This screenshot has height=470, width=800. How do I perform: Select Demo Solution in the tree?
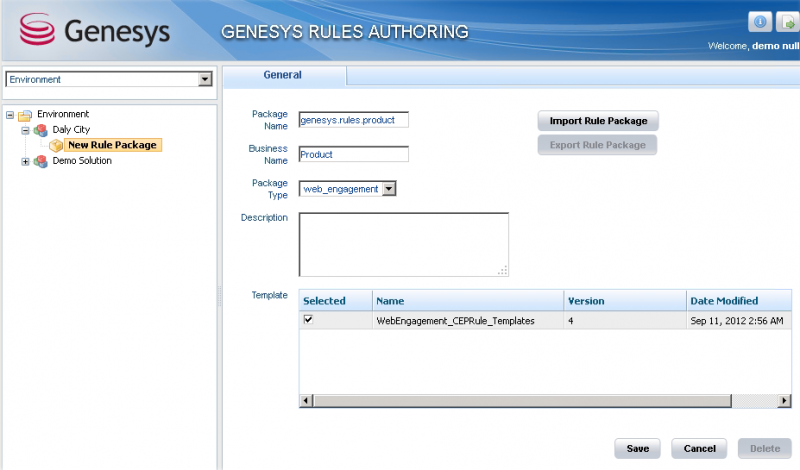[x=82, y=161]
